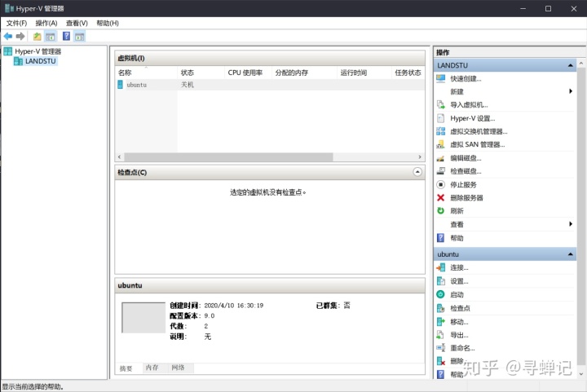Open Help (帮助) under LANDSTU actions
Screen dimensions: 587x392
tap(457, 238)
